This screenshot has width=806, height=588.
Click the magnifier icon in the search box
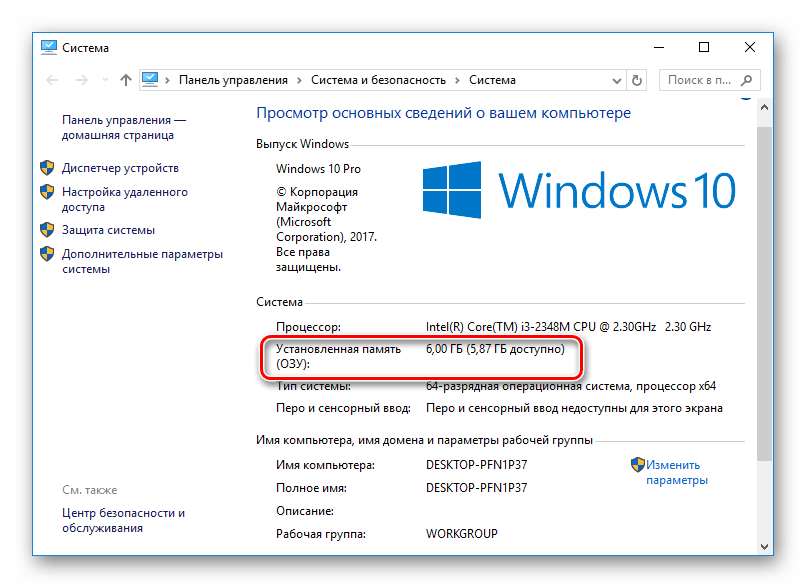point(745,80)
